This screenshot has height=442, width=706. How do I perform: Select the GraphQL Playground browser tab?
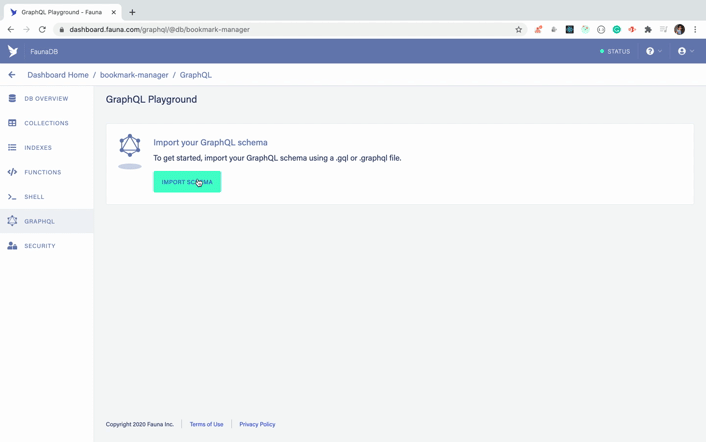click(62, 12)
